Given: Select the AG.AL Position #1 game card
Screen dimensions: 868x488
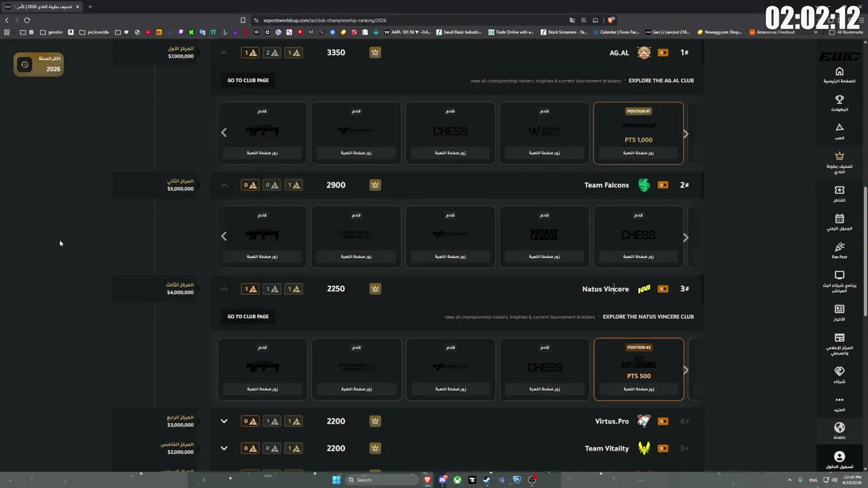Looking at the screenshot, I should (x=638, y=133).
